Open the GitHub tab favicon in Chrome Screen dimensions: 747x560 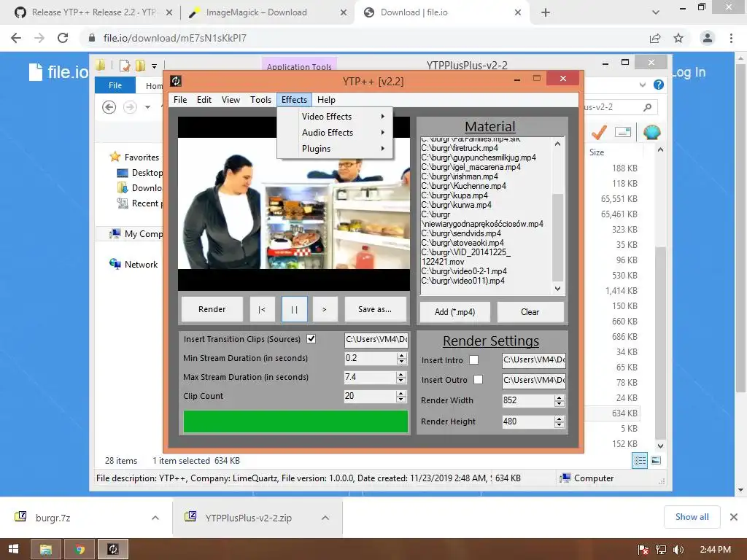tap(20, 12)
